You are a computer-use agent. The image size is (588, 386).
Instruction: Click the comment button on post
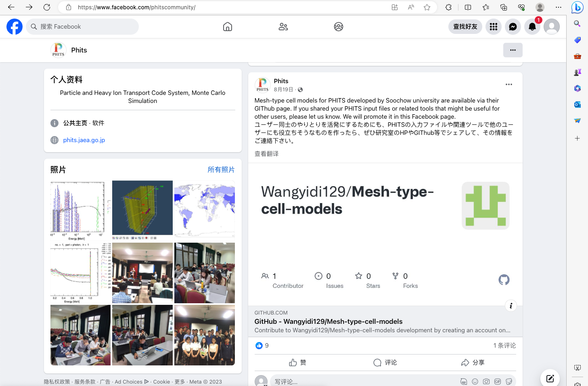click(385, 363)
